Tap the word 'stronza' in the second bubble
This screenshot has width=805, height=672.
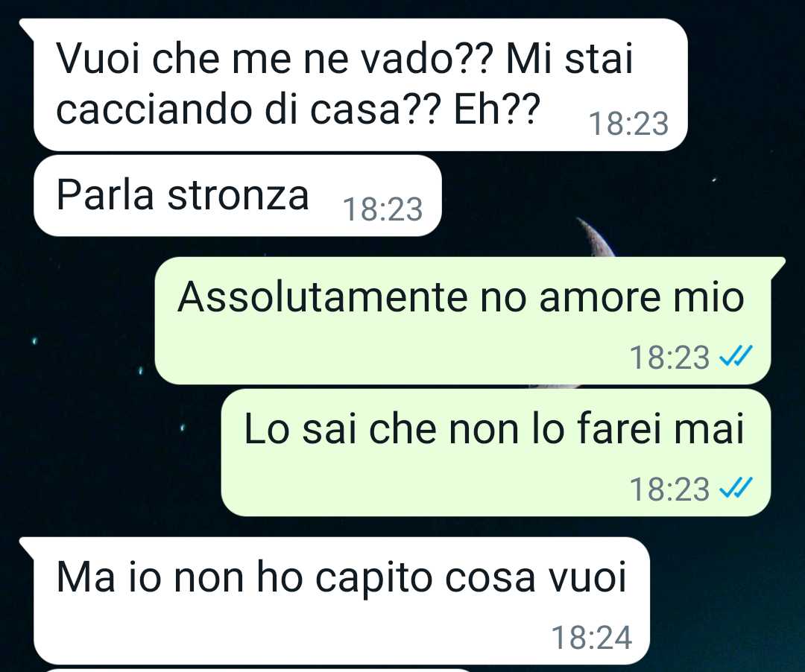238,195
